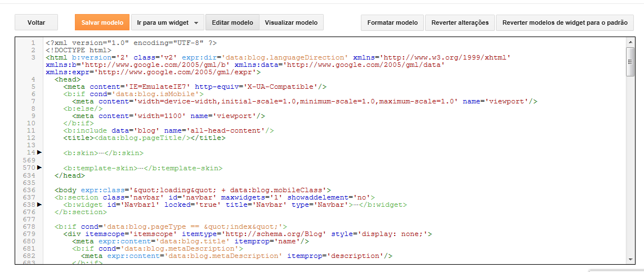
Task: Click the meta itemprop='description' line
Action: (x=236, y=256)
